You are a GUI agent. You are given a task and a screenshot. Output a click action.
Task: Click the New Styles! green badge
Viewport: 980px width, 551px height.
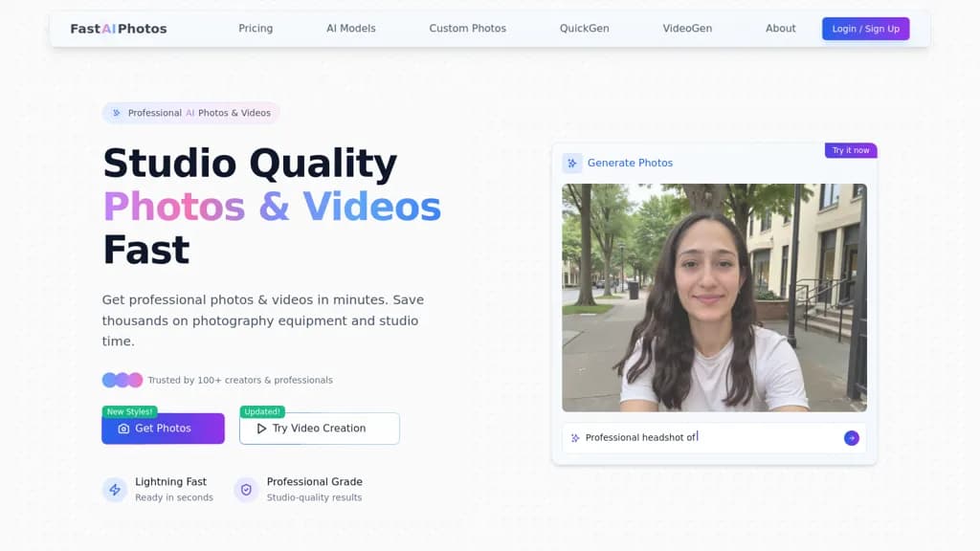[129, 411]
